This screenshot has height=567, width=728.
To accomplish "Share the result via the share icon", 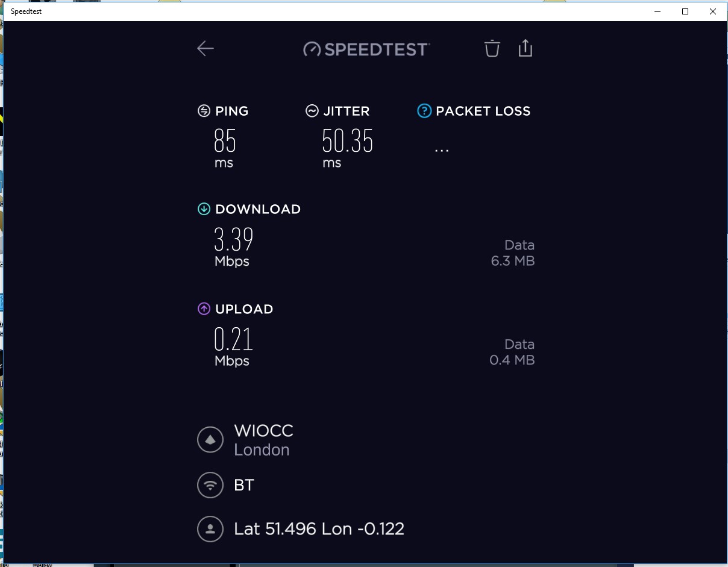I will point(525,48).
